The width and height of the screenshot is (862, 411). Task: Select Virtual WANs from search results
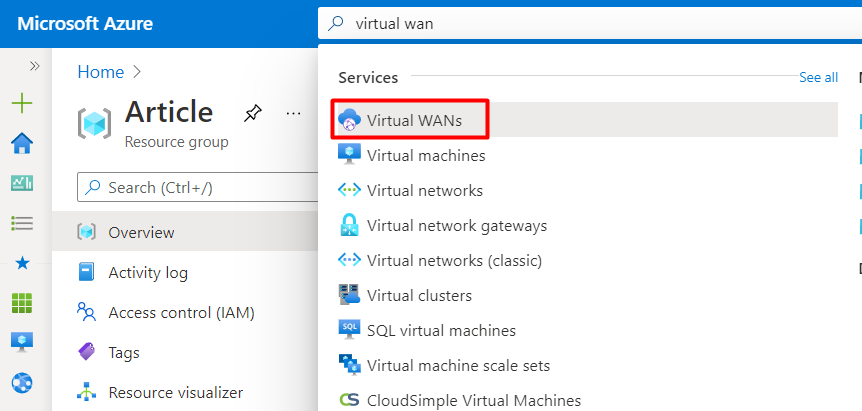414,120
